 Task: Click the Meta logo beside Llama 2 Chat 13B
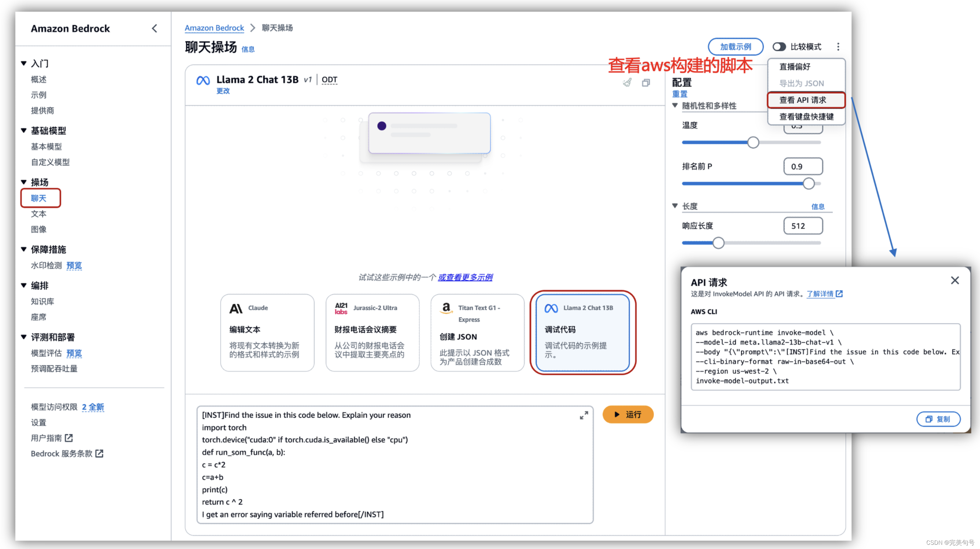coord(203,80)
